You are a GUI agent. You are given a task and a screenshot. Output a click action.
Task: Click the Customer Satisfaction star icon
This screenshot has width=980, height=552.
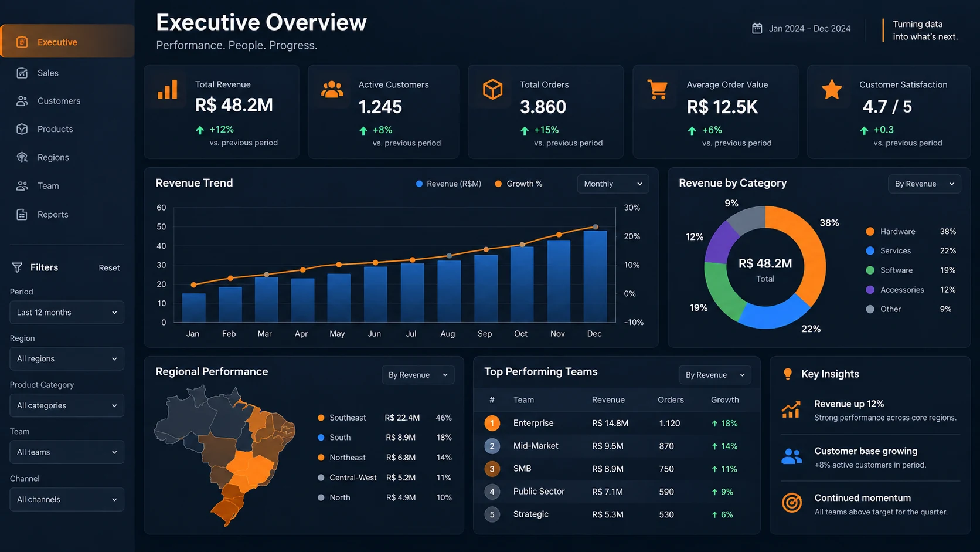(x=832, y=90)
